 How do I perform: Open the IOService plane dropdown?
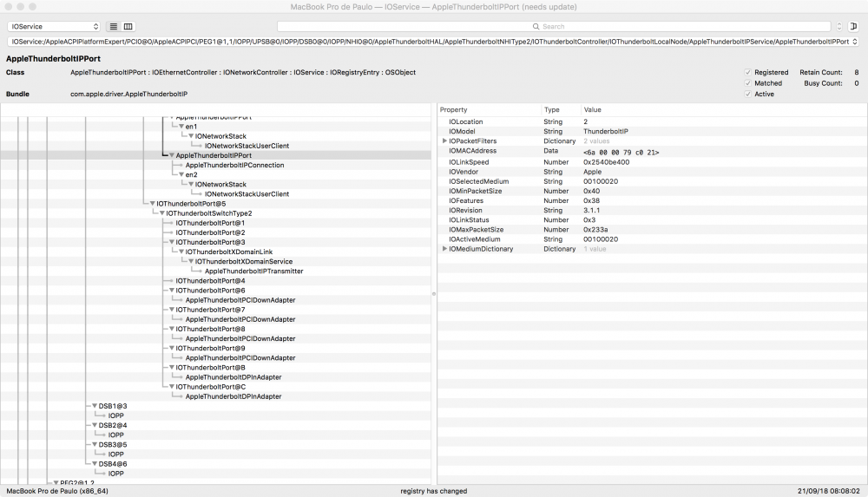[54, 27]
